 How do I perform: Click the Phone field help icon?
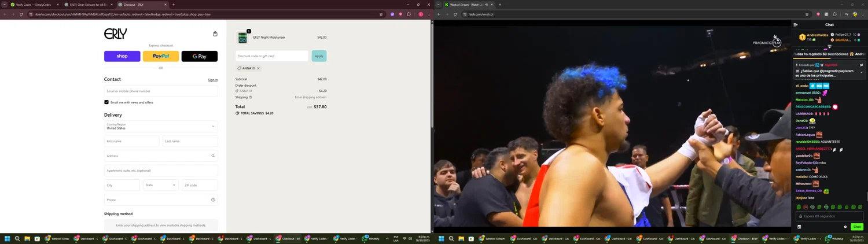point(213,200)
